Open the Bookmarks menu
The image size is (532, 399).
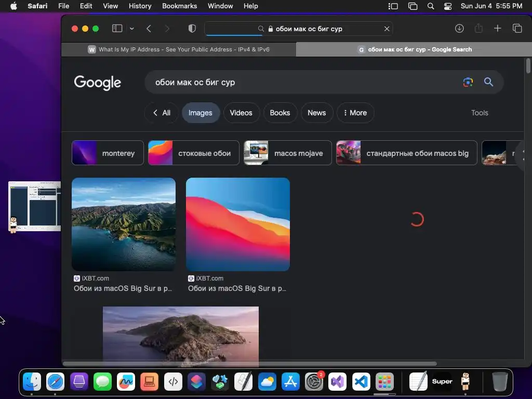point(179,6)
